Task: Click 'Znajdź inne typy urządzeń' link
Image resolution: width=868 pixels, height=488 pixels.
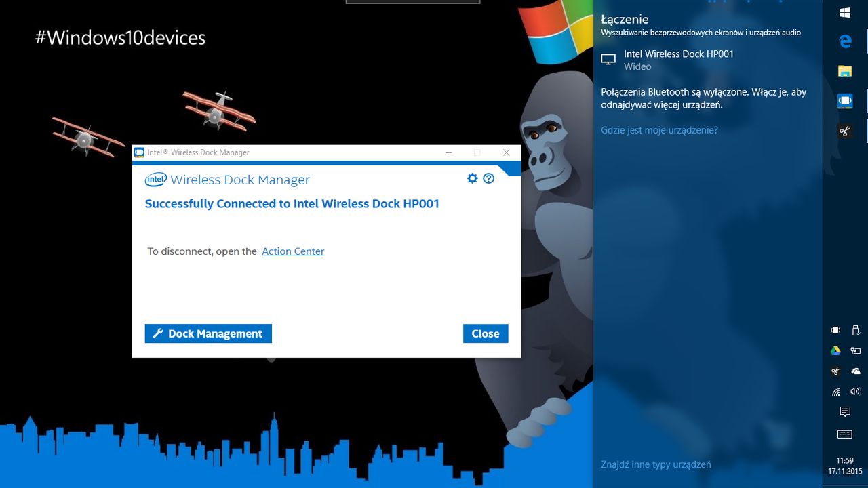Action: (656, 464)
